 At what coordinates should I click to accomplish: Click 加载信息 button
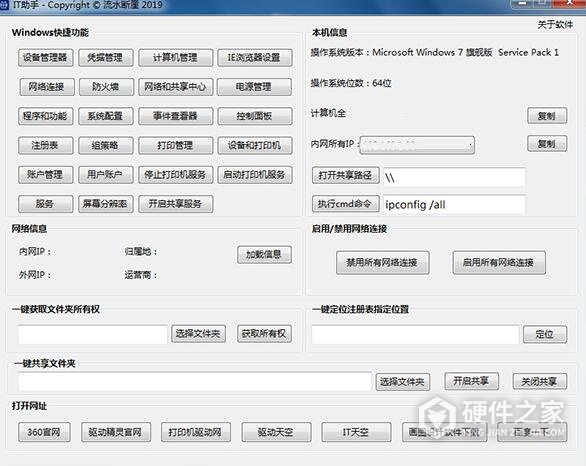[x=264, y=254]
